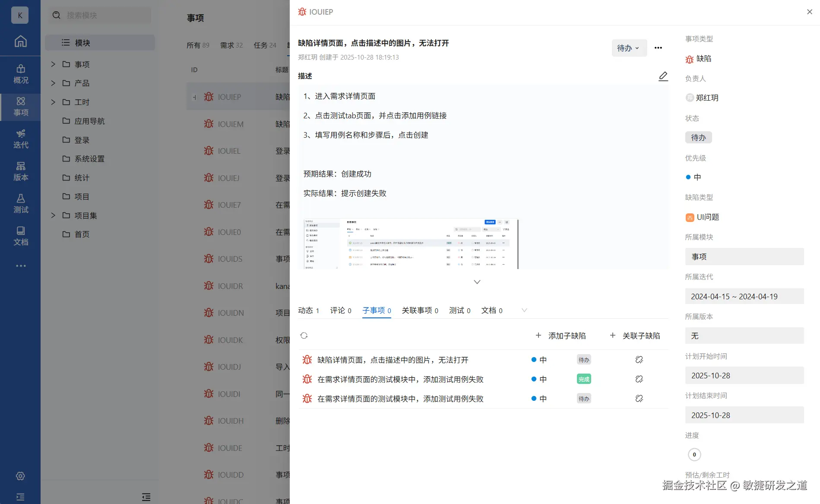Screen dimensions: 820x504
Task: Open the home icon in left sidebar
Action: (x=20, y=41)
